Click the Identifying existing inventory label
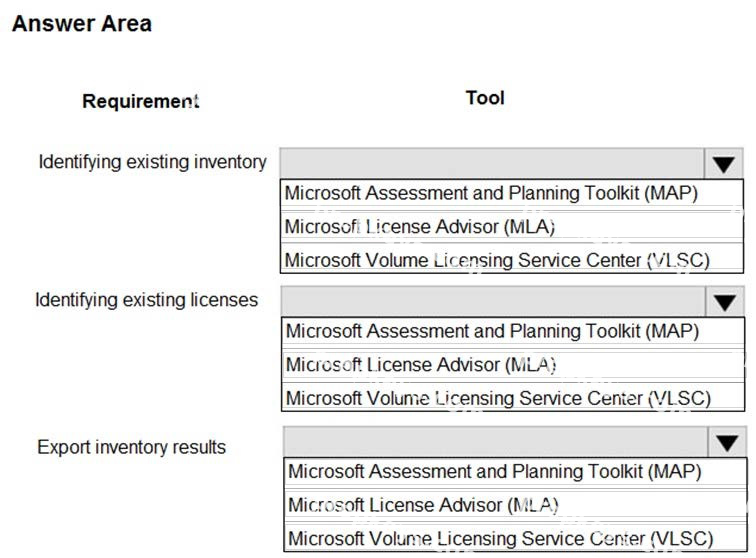This screenshot has height=558, width=756. click(152, 162)
